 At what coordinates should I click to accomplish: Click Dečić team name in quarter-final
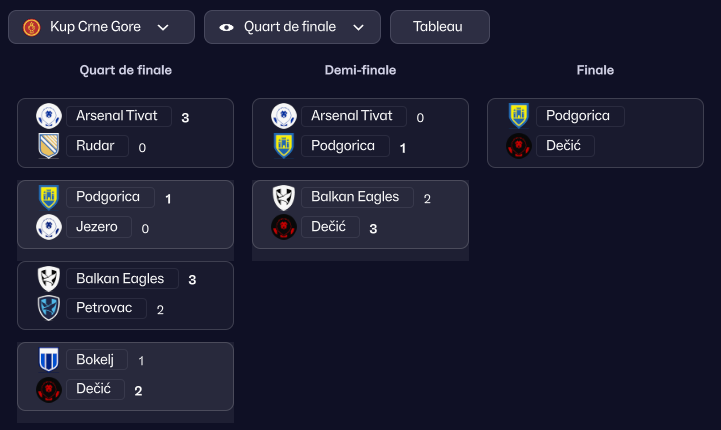point(95,390)
